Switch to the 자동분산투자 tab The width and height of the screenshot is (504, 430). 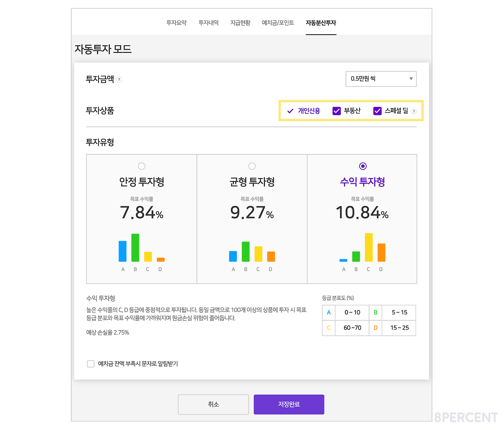(321, 23)
